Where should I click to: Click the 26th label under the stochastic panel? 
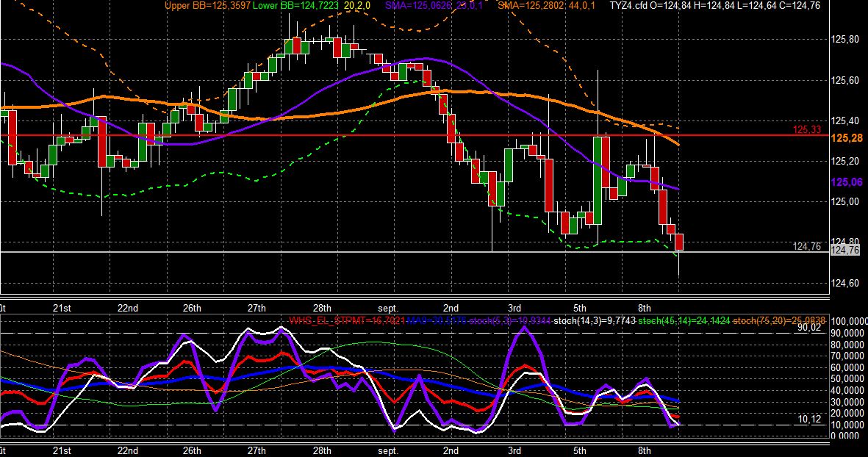point(192,450)
